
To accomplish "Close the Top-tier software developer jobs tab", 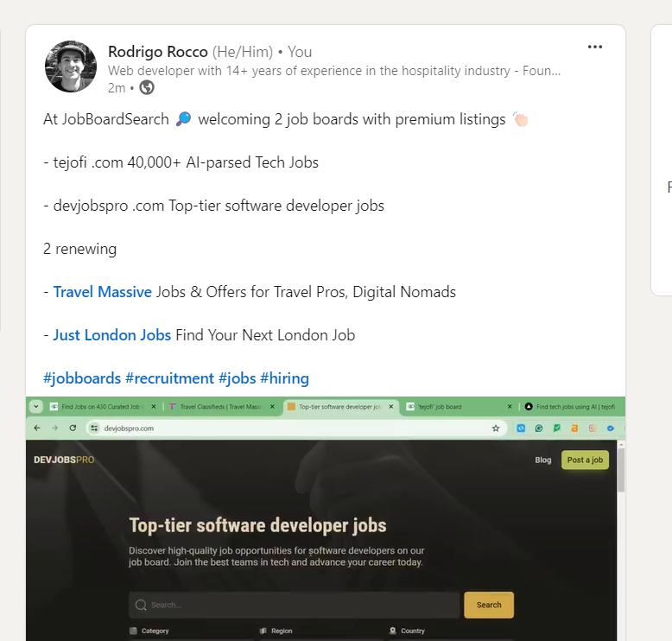I will tap(391, 407).
